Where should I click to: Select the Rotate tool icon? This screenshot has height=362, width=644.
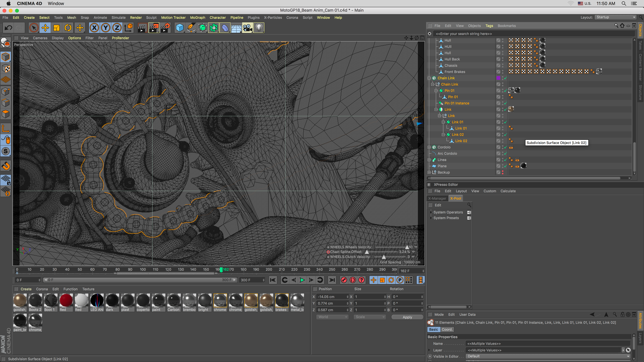[68, 28]
